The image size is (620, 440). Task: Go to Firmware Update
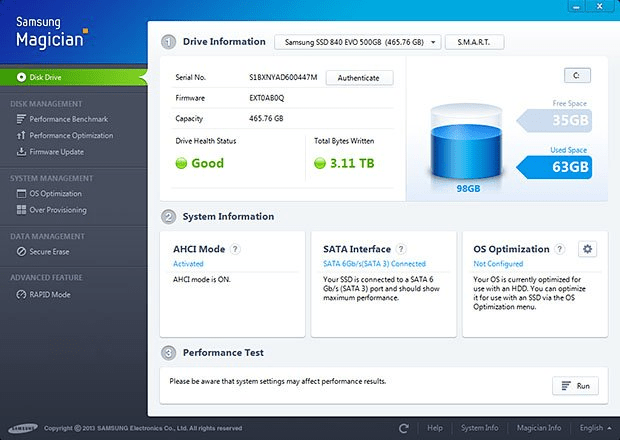pyautogui.click(x=57, y=152)
